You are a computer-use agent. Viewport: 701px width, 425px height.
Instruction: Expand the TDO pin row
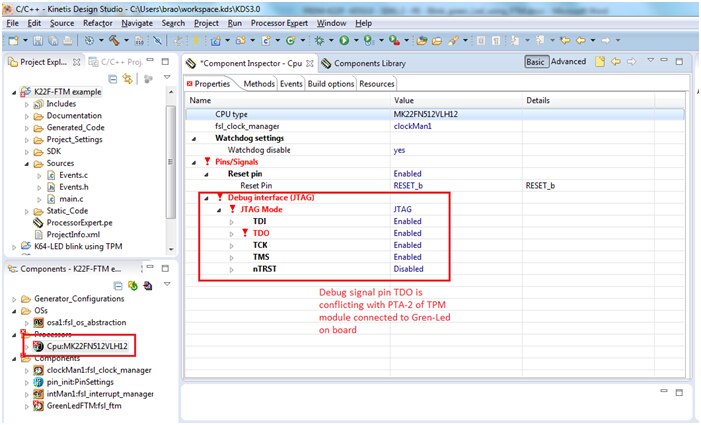click(x=231, y=233)
